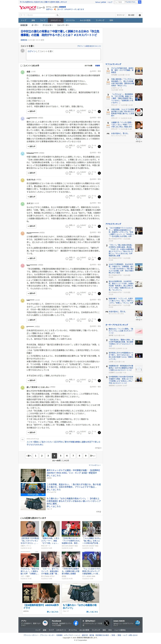161x644 pixels.
Task: Click the Facebook icon in footer
Action: pos(76,623)
